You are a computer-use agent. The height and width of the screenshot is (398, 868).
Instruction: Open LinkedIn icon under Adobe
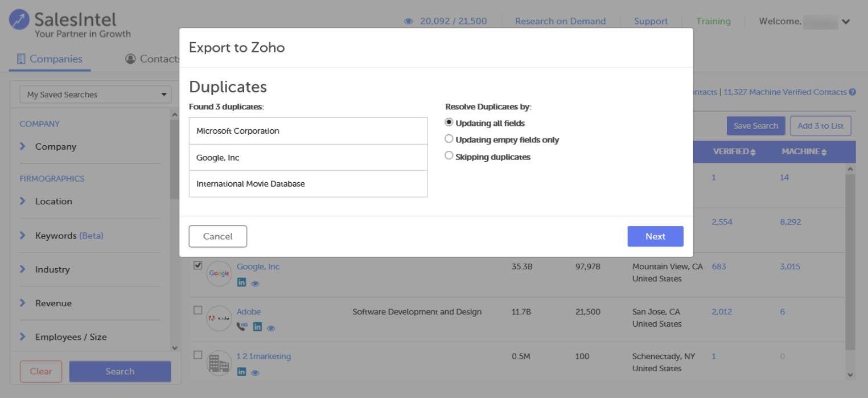pos(257,327)
